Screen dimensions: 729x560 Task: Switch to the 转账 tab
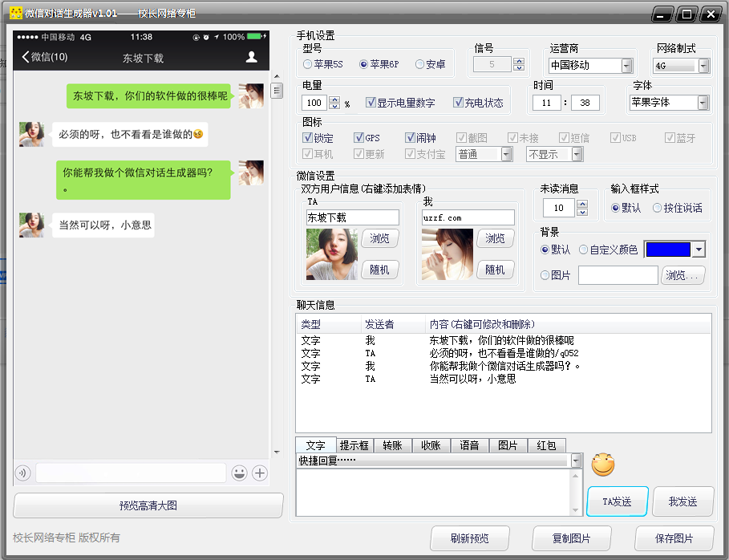point(392,446)
